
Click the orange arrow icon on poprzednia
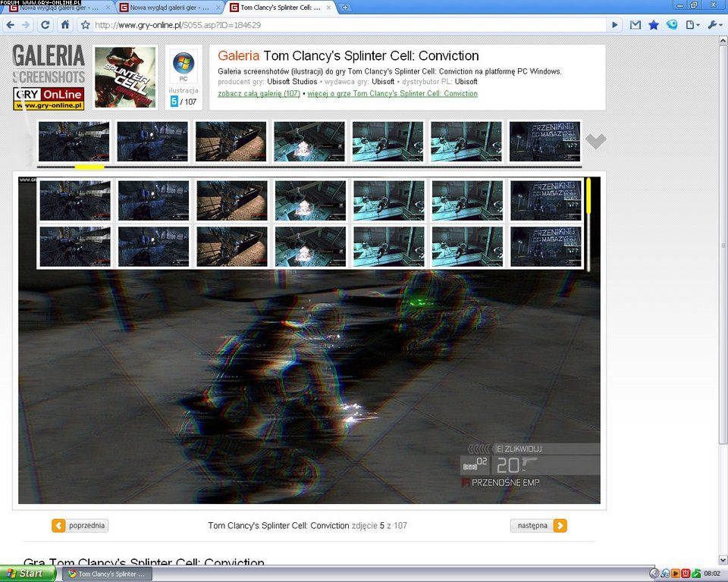pos(58,525)
